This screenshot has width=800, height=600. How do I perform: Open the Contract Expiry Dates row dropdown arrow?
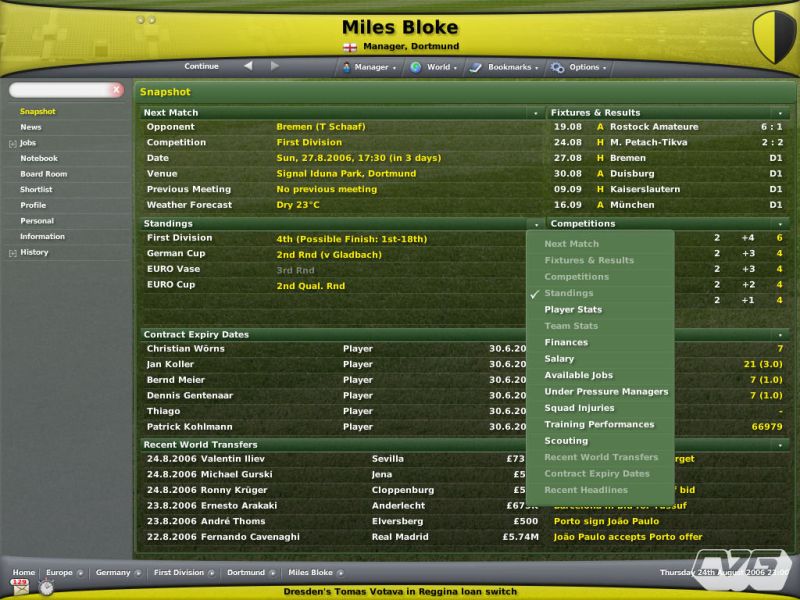point(780,335)
